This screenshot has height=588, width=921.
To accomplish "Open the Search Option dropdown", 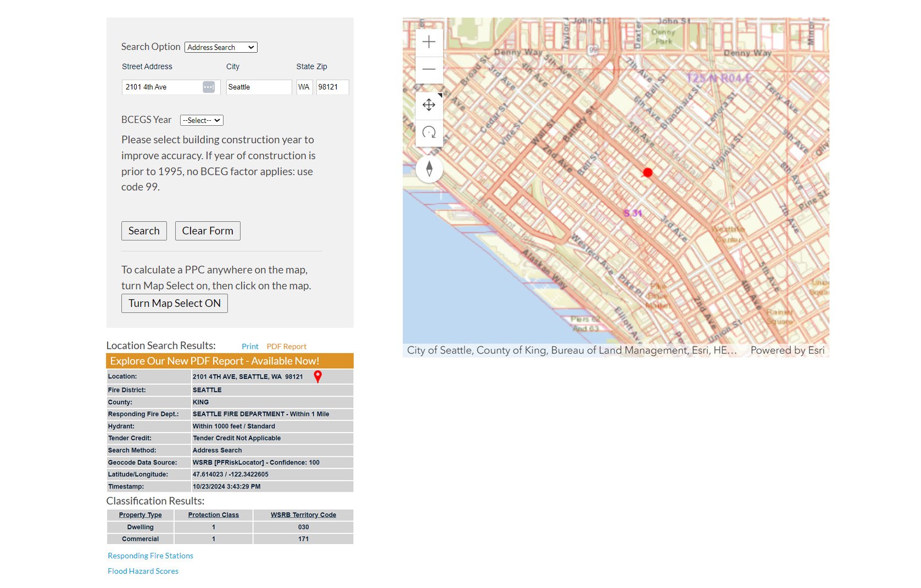I will [x=221, y=48].
